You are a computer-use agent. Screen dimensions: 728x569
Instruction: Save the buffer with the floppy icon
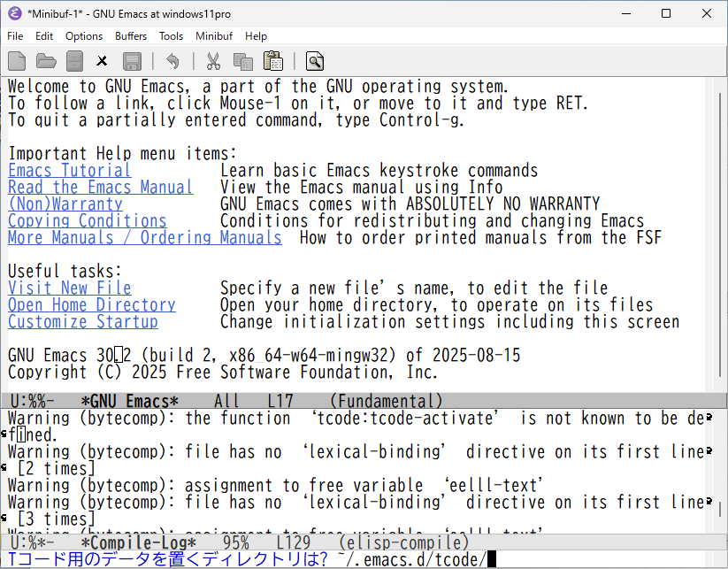[132, 61]
